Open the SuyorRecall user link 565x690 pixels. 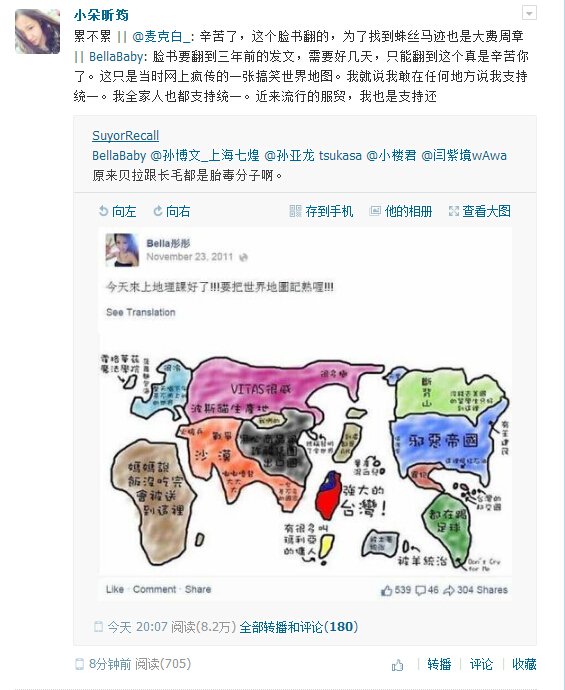tap(125, 136)
